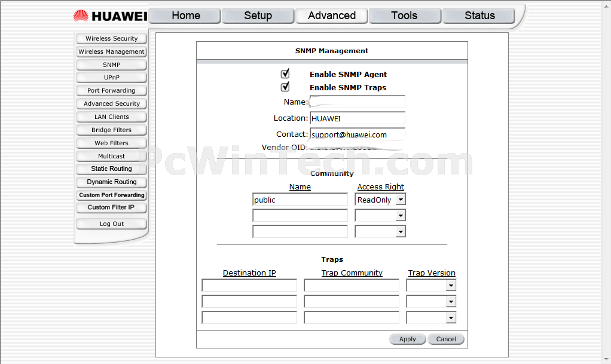Image resolution: width=611 pixels, height=364 pixels.
Task: Click the Contact email field
Action: coord(358,134)
